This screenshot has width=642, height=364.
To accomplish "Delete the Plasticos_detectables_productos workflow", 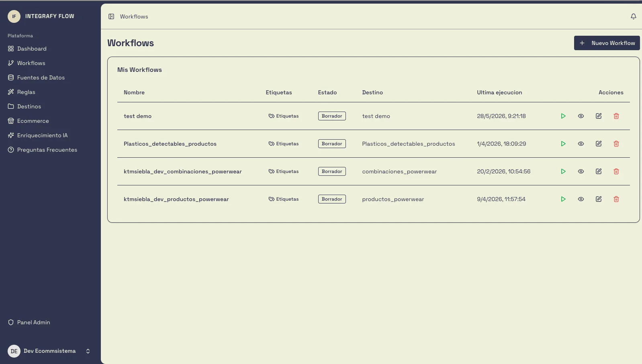I will (616, 144).
